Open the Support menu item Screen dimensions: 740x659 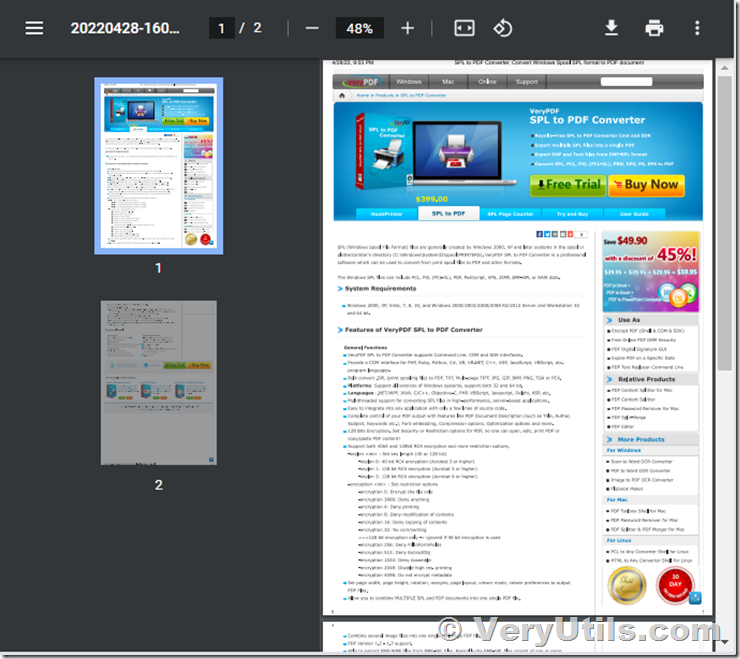527,82
